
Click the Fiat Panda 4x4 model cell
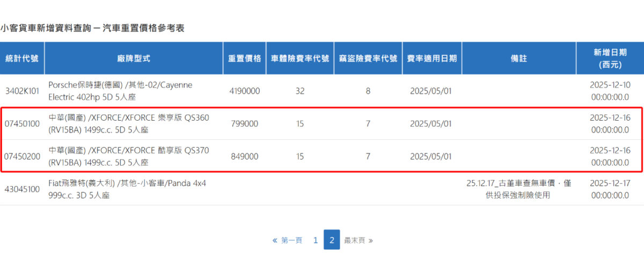pyautogui.click(x=127, y=189)
